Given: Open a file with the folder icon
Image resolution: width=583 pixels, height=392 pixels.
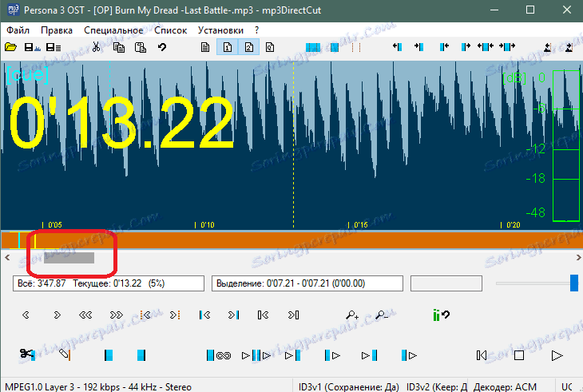Looking at the screenshot, I should (x=11, y=47).
